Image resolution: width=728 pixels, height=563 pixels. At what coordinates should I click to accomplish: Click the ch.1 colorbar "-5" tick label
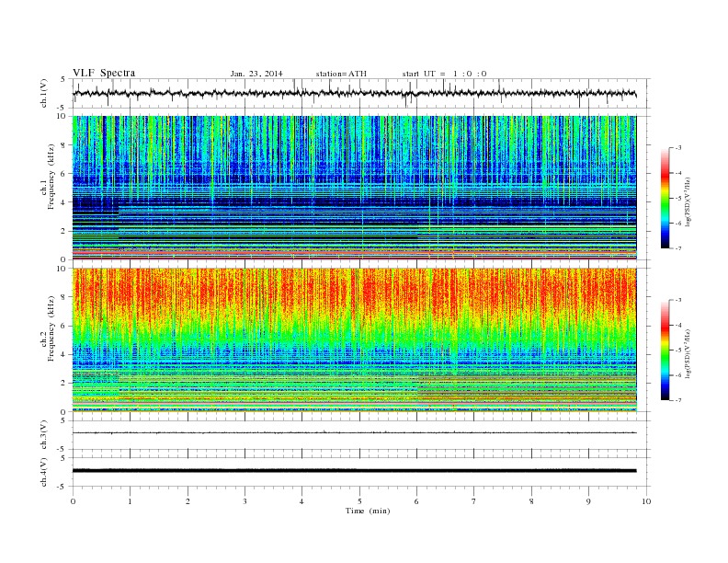678,199
